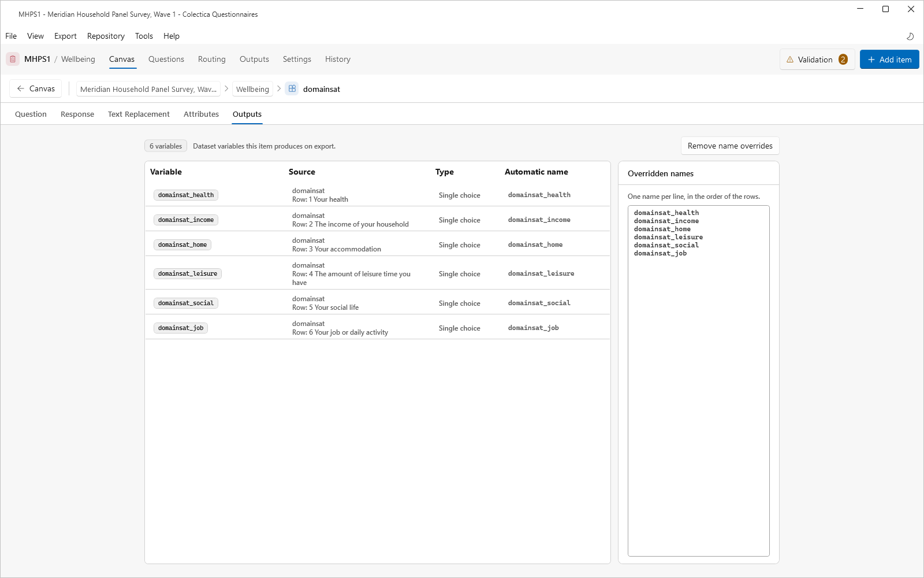Select the domainsat_home variable chip
This screenshot has height=578, width=924.
pyautogui.click(x=182, y=245)
